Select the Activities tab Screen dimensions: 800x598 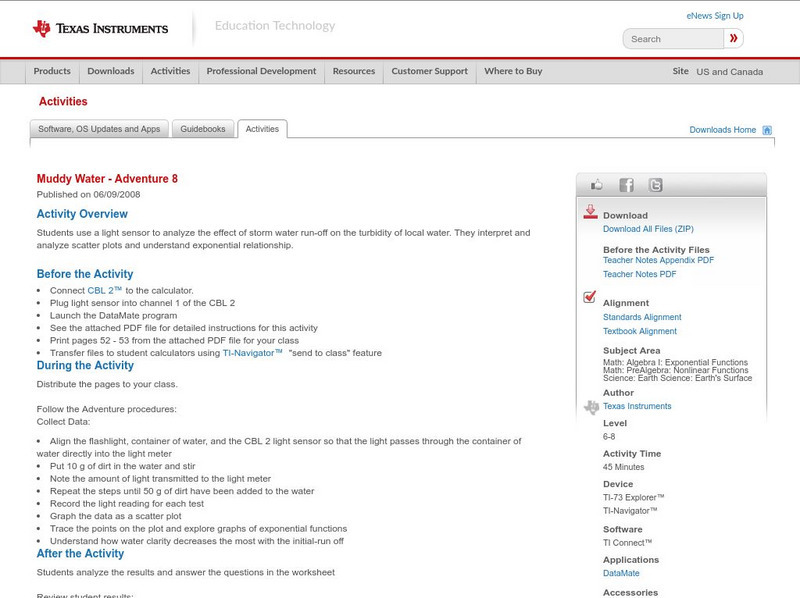click(262, 129)
